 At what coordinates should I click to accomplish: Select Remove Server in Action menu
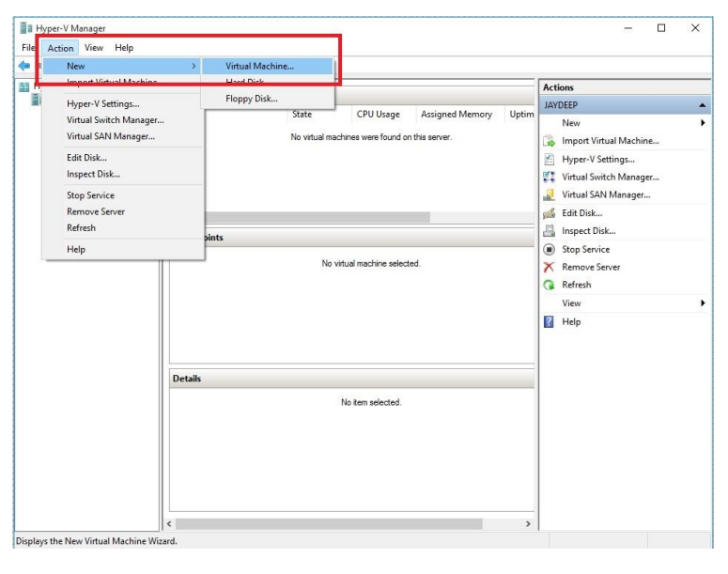[96, 211]
